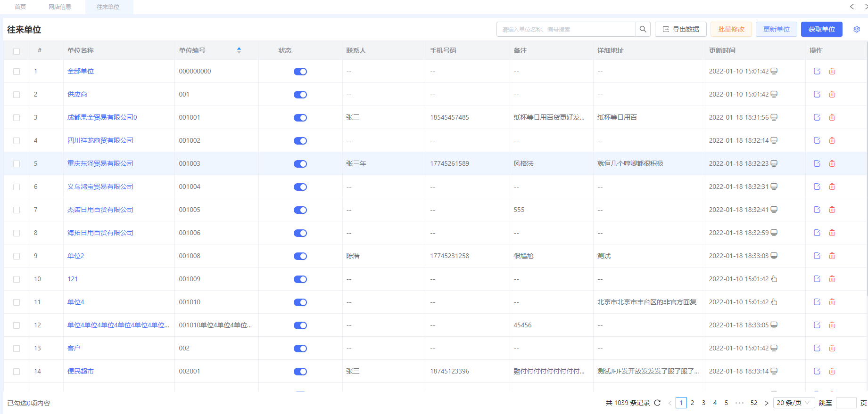Click 更新单位 button
The height and width of the screenshot is (414, 868).
[x=777, y=29]
